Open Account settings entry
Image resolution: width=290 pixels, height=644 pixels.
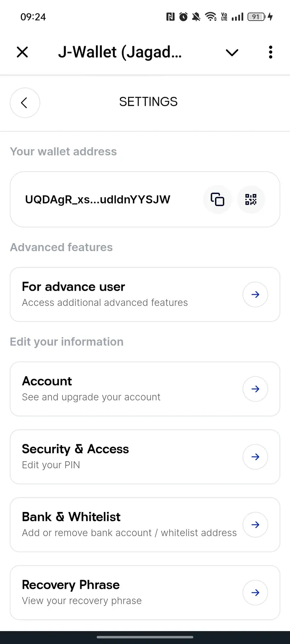pyautogui.click(x=145, y=389)
